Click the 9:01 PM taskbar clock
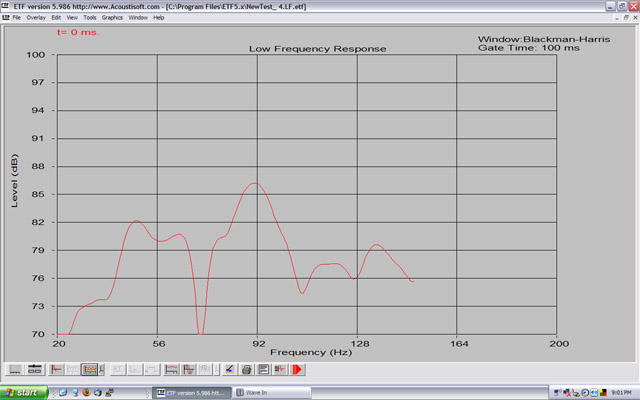Viewport: 640px width, 400px height. point(621,393)
